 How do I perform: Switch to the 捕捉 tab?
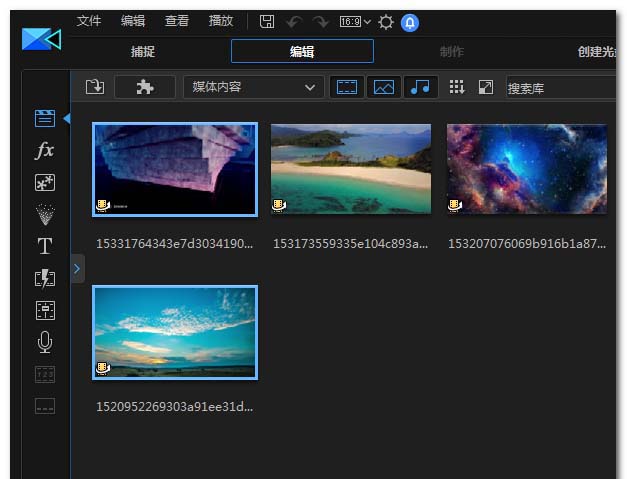tap(143, 52)
